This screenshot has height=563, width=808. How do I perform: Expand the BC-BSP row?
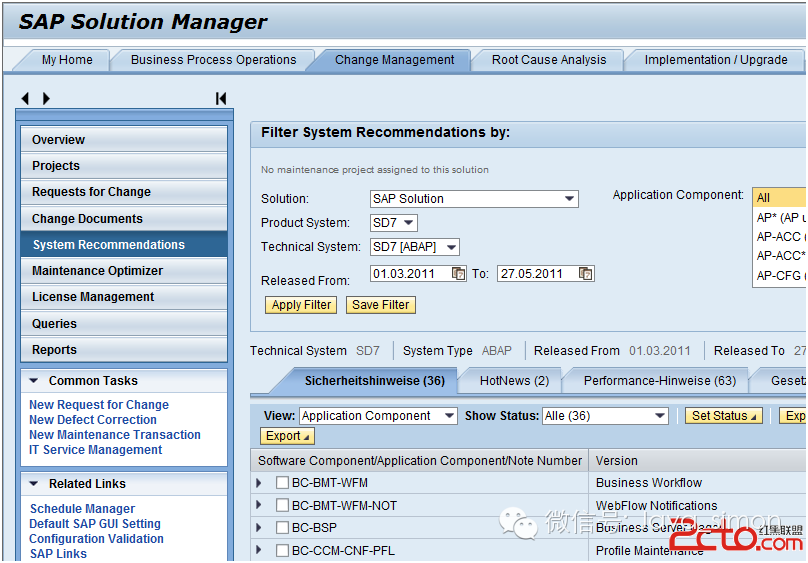(x=259, y=527)
